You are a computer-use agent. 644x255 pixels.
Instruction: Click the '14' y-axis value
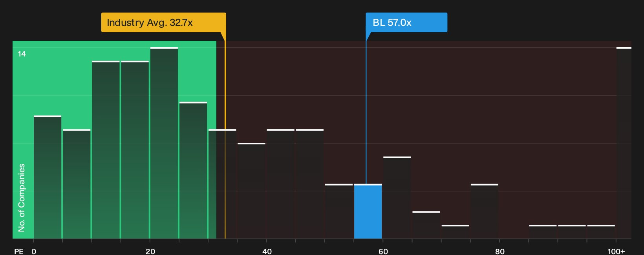[22, 54]
